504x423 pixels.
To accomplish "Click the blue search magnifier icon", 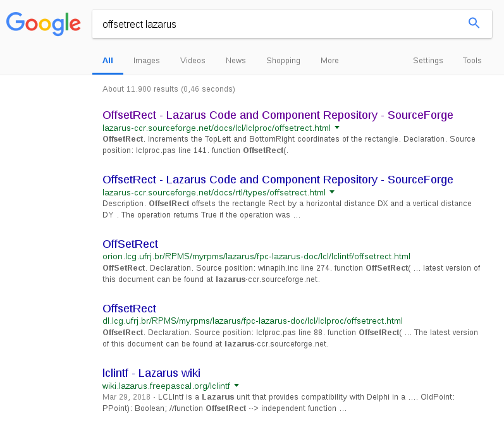I will [x=474, y=23].
